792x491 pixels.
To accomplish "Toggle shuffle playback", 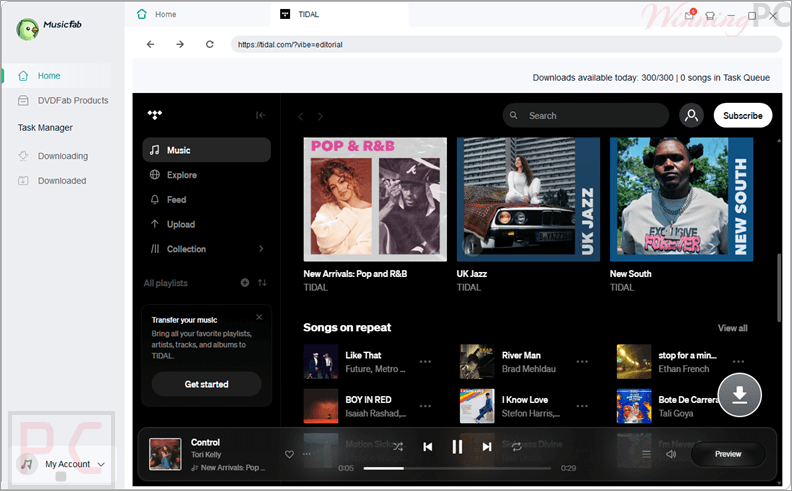I will pos(398,447).
